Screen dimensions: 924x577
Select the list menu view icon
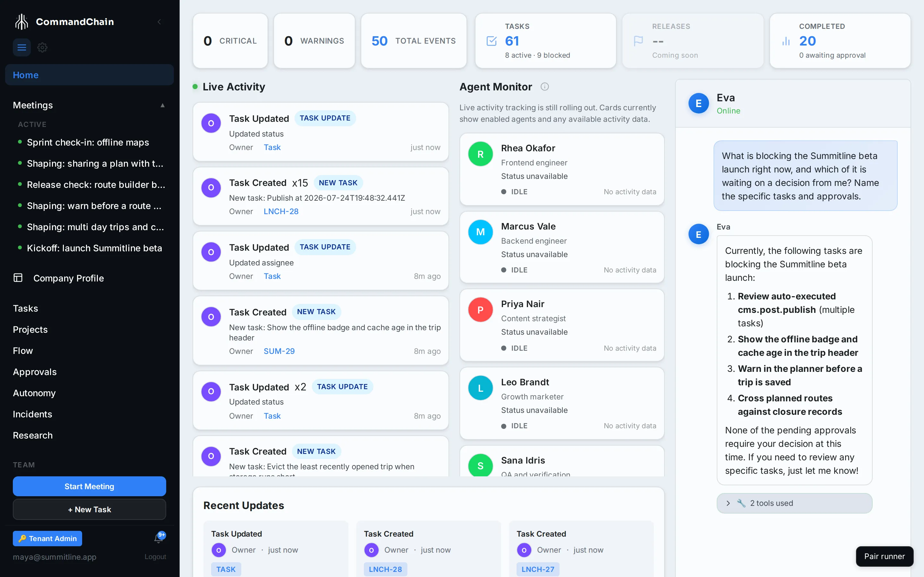coord(22,47)
